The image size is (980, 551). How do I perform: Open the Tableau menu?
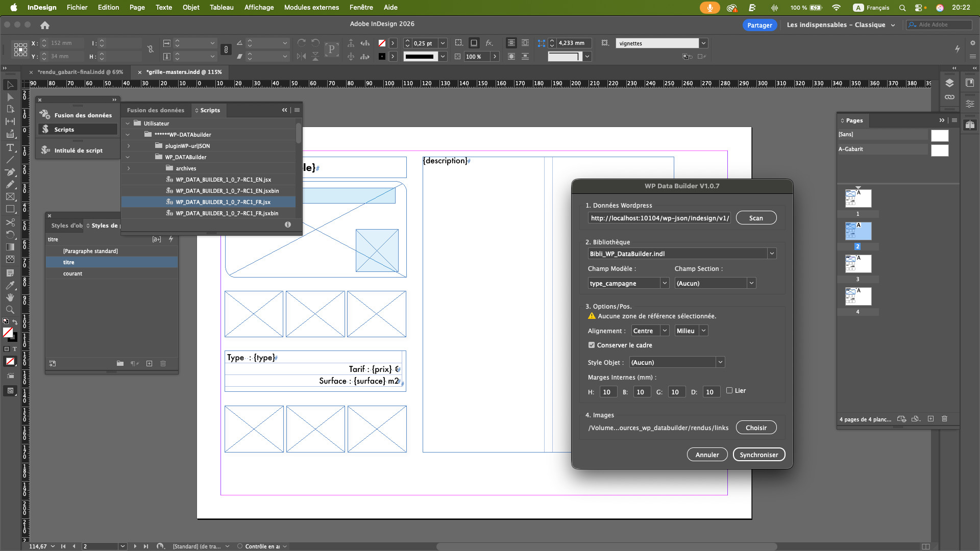coord(222,7)
